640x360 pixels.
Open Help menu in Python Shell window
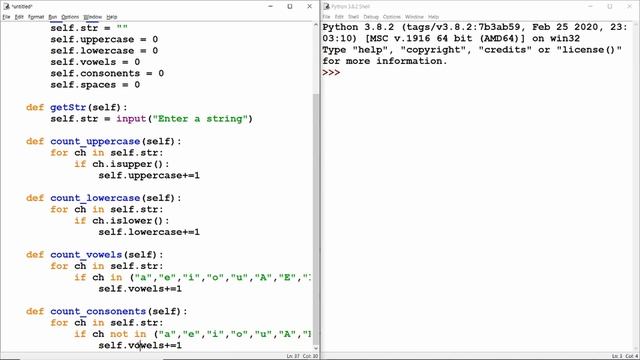433,17
